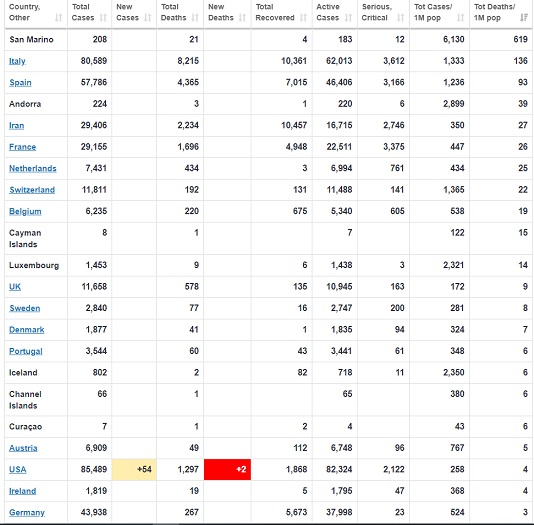Click Austria active cases 6,748
The width and height of the screenshot is (534, 525).
point(341,448)
